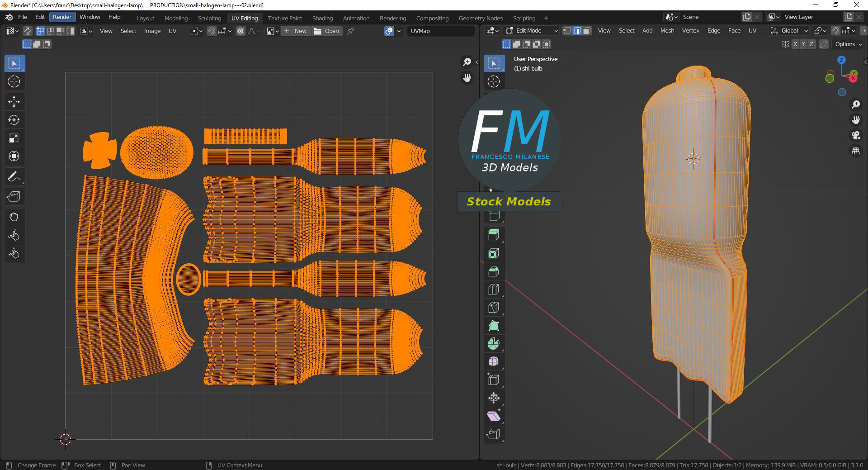Open the File menu

pos(23,17)
